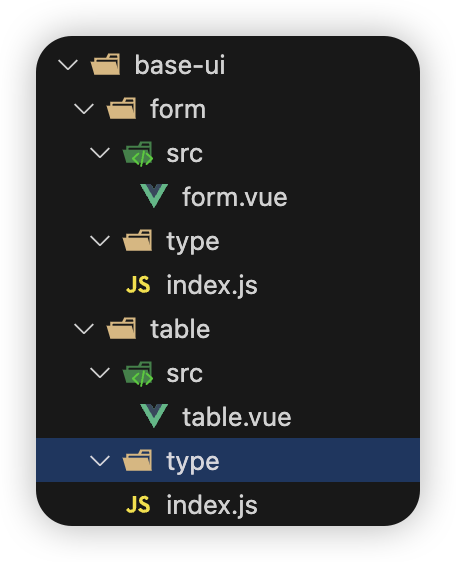456x562 pixels.
Task: Click the JS icon beside index.js under form
Action: point(138,285)
